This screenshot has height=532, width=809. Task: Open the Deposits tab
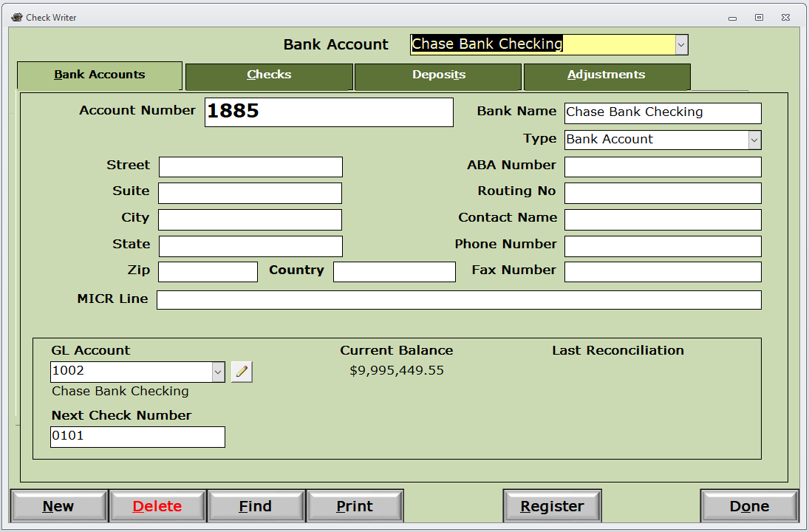pyautogui.click(x=438, y=76)
